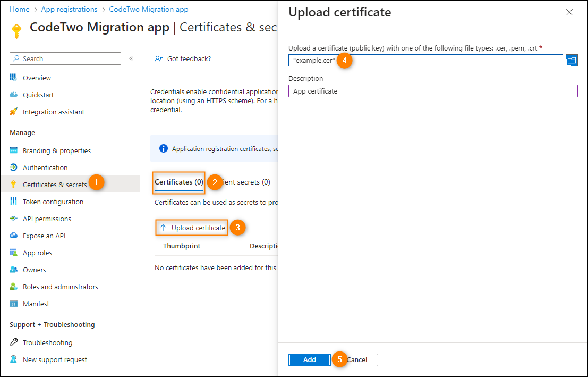The height and width of the screenshot is (377, 588).
Task: Click the Certificates & secrets key icon
Action: [13, 185]
